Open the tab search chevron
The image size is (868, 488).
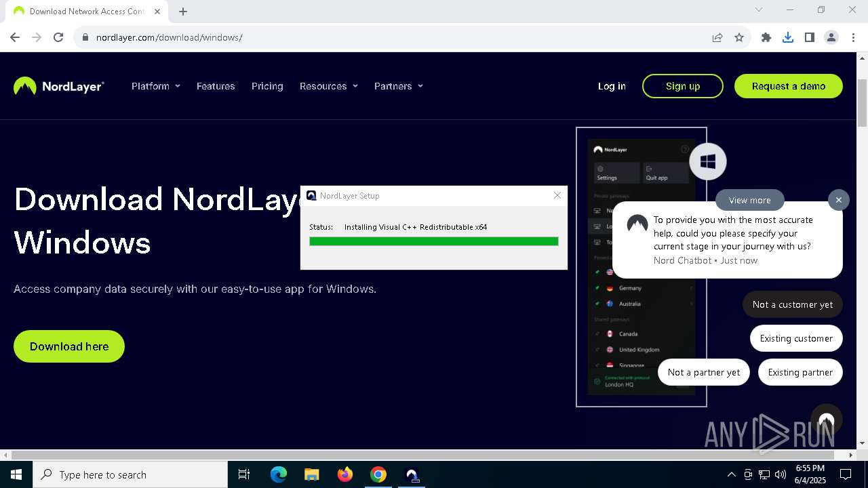(759, 9)
